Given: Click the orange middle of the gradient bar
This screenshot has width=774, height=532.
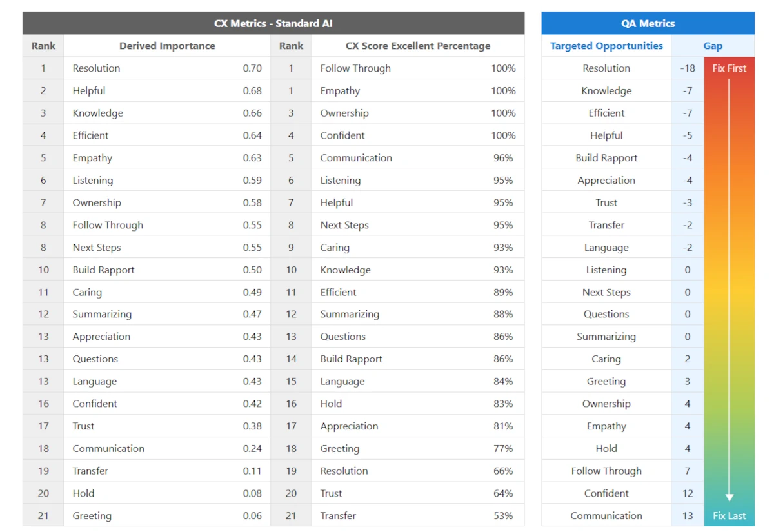Looking at the screenshot, I should (729, 168).
